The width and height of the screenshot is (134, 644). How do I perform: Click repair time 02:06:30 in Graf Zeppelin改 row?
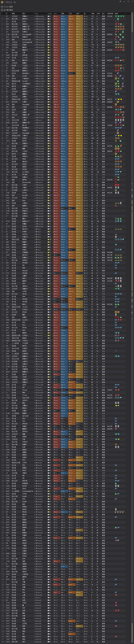[110, 42]
